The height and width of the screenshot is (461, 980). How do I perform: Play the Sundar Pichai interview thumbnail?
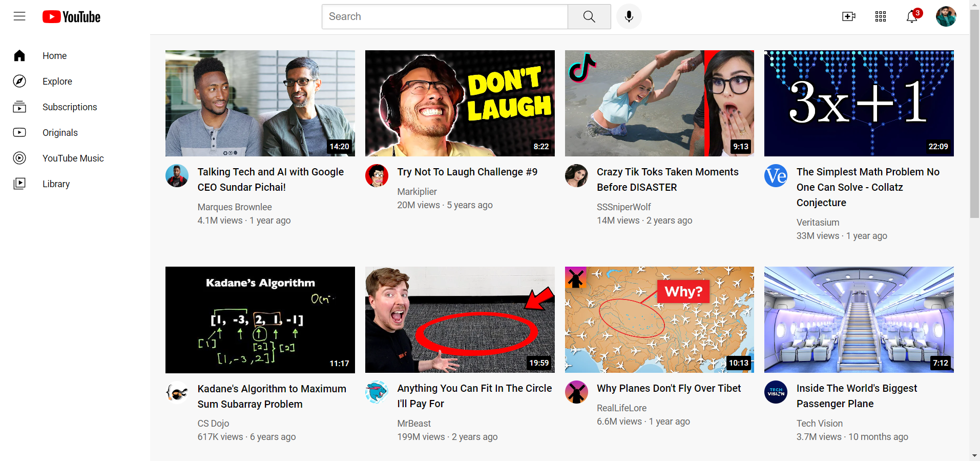point(260,103)
